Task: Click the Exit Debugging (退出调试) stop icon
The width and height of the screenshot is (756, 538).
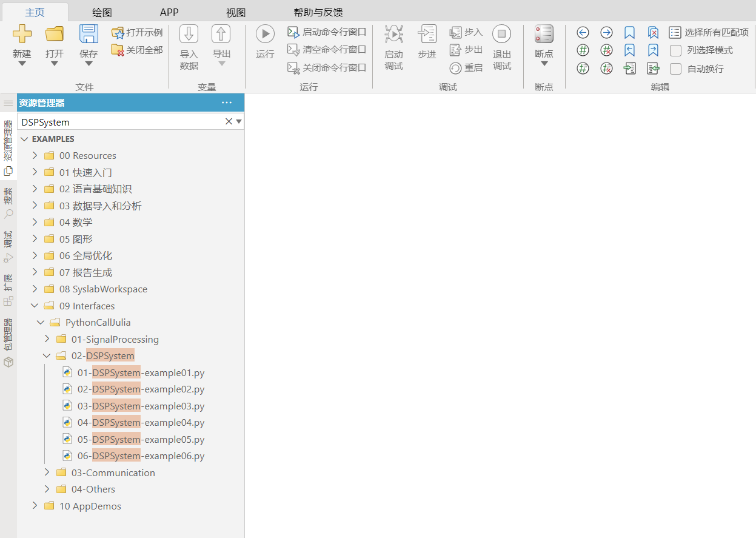Action: [x=501, y=34]
